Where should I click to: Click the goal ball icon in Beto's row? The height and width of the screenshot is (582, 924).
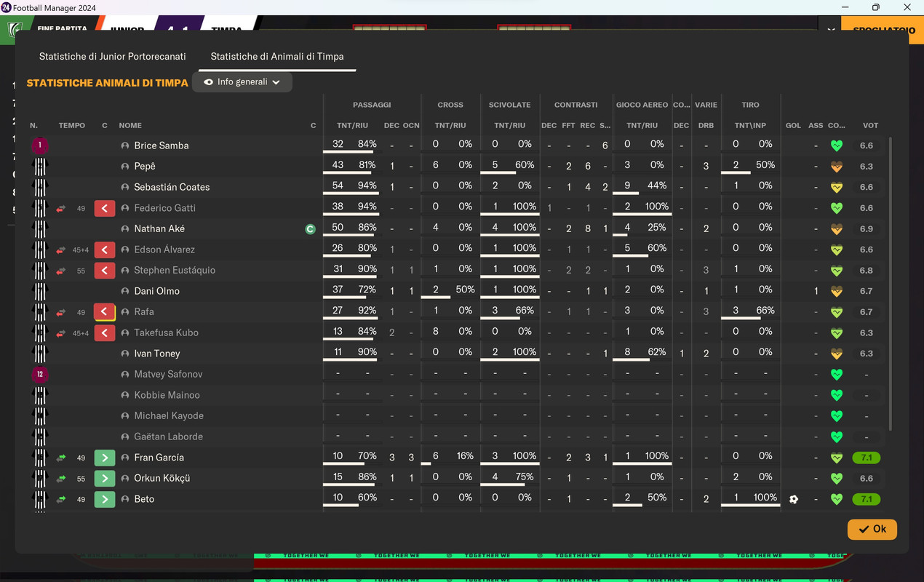tap(793, 499)
